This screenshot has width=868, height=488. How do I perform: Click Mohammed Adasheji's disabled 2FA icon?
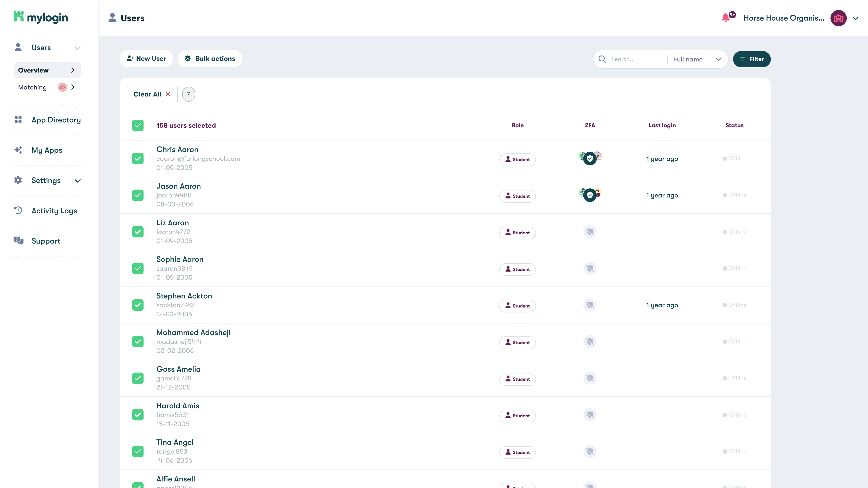pyautogui.click(x=590, y=342)
